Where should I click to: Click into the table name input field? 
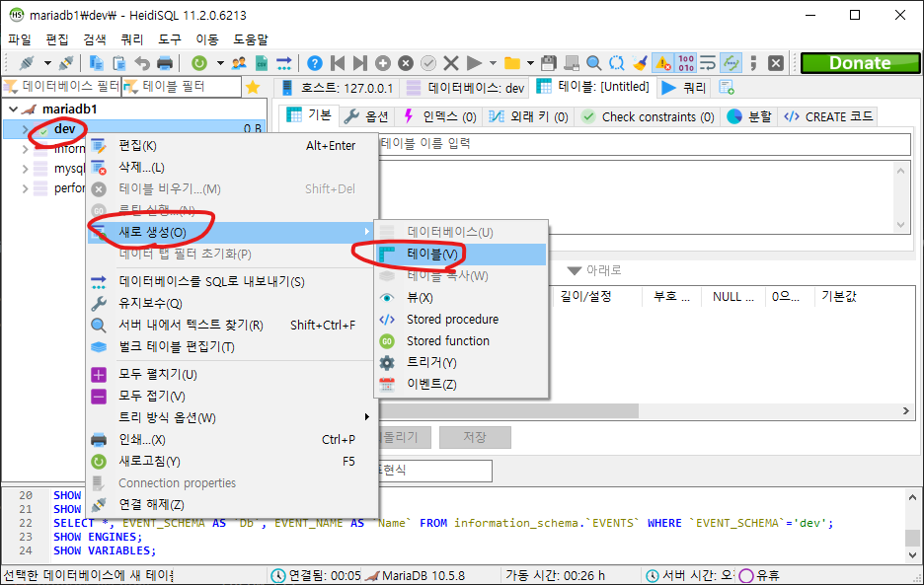(x=645, y=144)
